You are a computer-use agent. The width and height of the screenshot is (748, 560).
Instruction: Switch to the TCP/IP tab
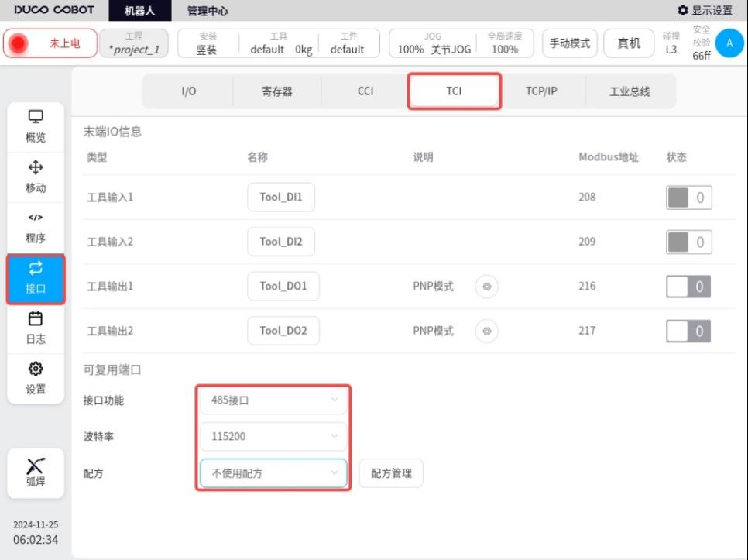click(x=541, y=91)
